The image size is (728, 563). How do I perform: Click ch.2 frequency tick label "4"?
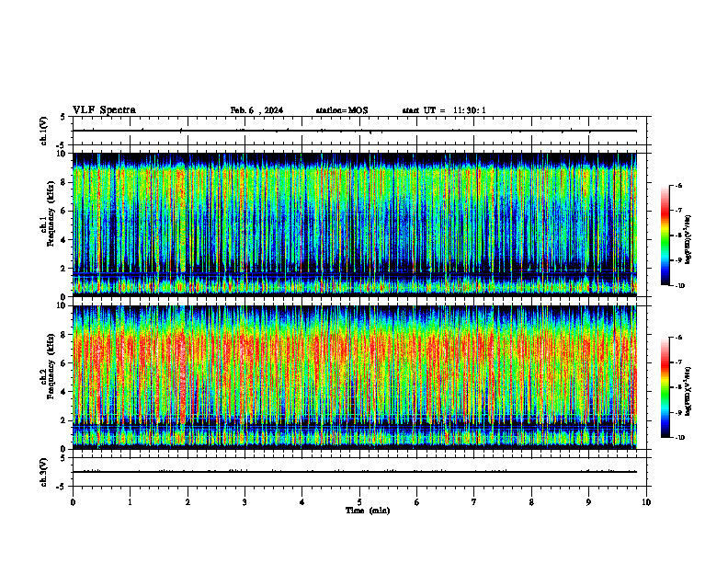(64, 392)
